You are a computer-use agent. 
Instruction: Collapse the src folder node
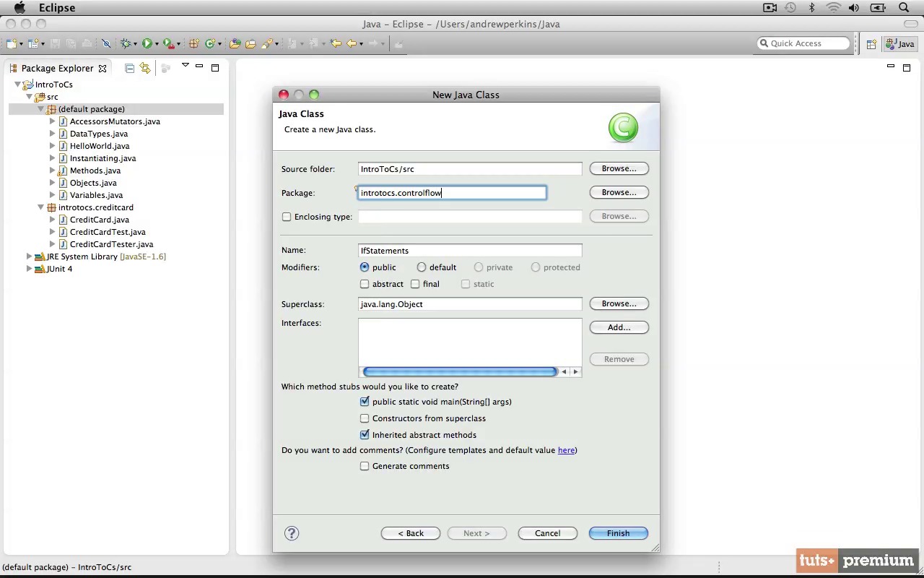[x=30, y=97]
